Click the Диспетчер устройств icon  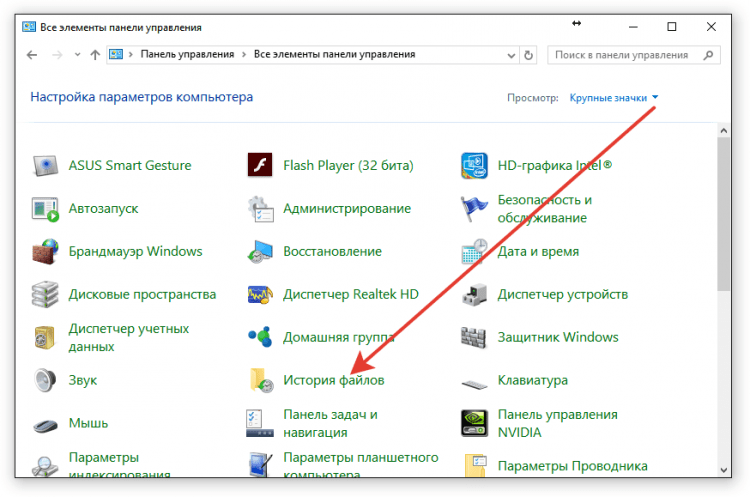point(474,295)
